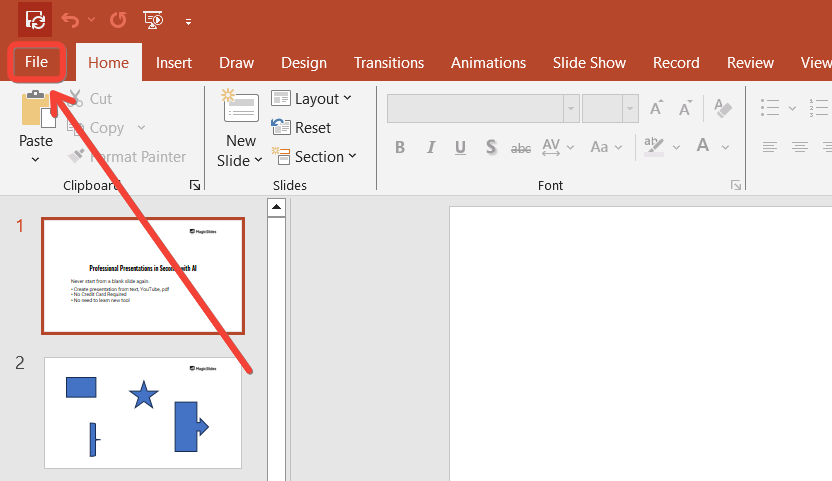The image size is (832, 481).
Task: Open the Clipboard dialog launcher
Action: pyautogui.click(x=194, y=185)
